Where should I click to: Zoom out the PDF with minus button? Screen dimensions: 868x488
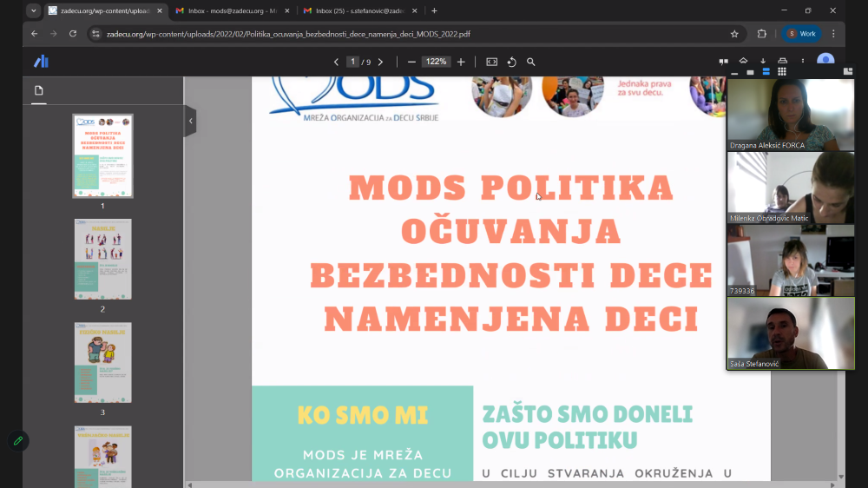411,62
